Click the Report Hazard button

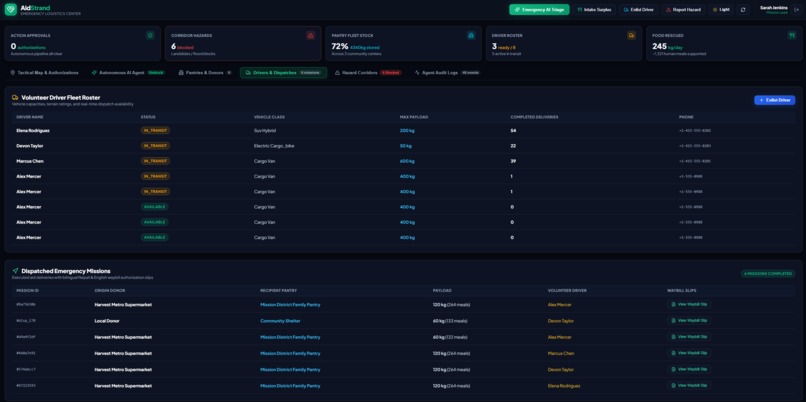(684, 10)
